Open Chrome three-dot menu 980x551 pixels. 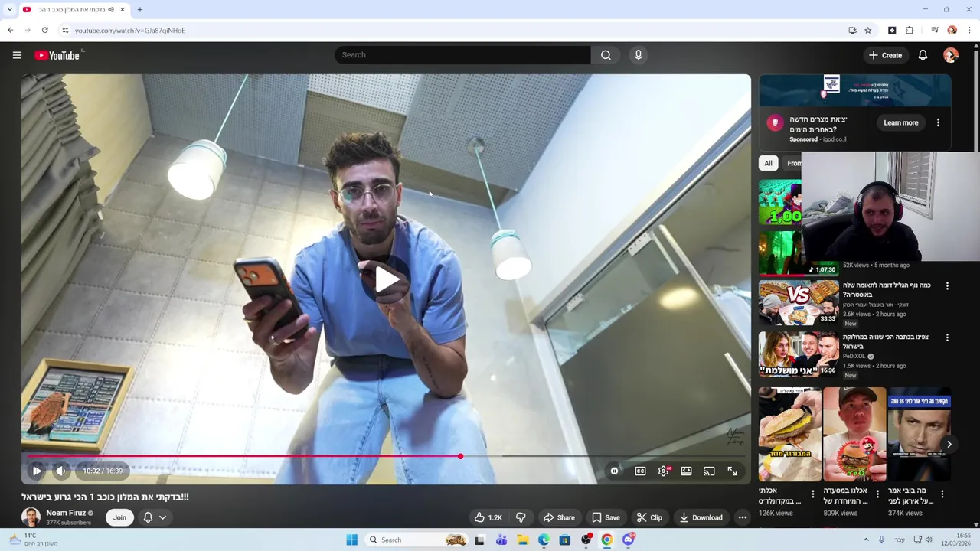point(969,31)
